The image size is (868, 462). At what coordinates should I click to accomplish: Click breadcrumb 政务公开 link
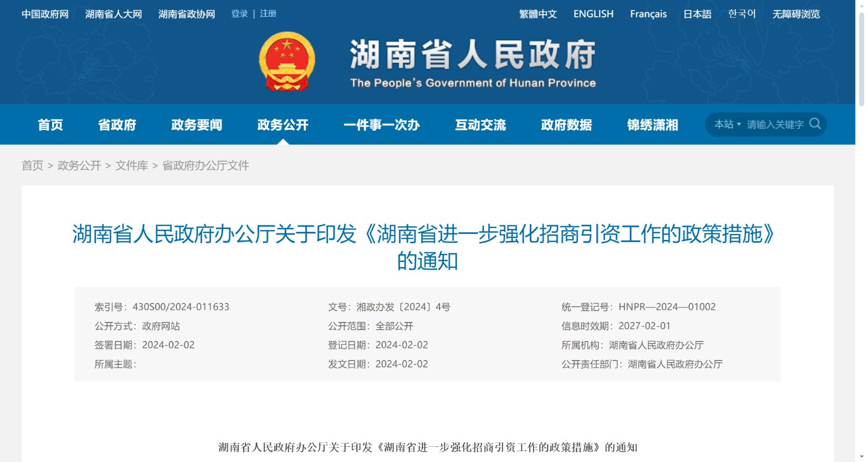point(79,166)
